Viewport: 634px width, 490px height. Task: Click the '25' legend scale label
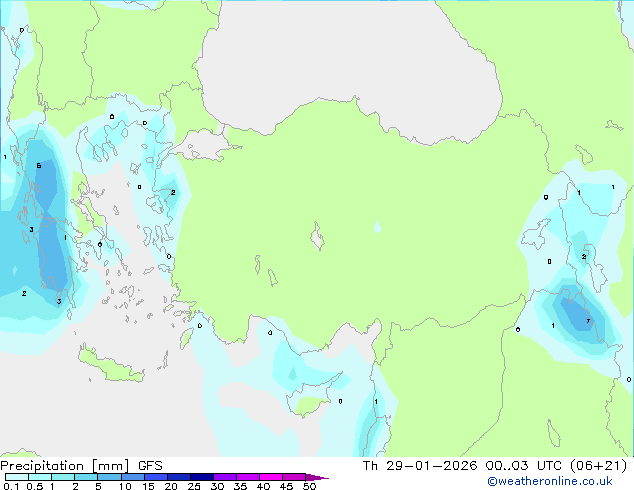pos(194,486)
